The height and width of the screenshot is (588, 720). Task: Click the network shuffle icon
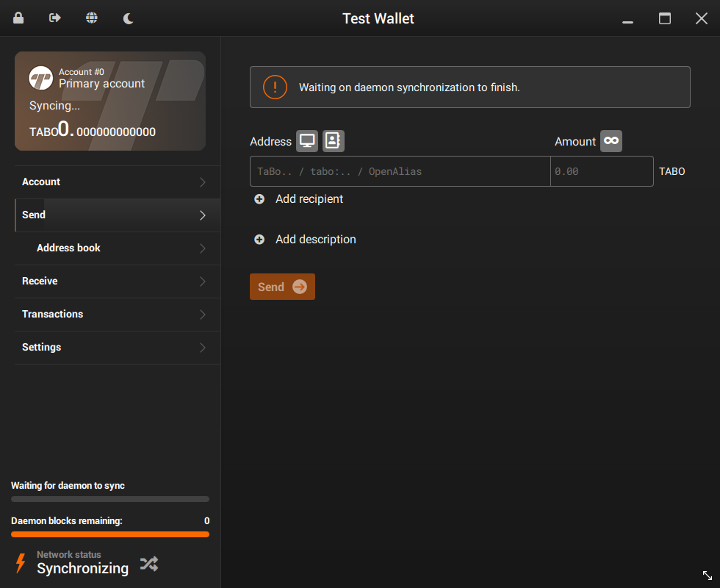pos(149,564)
